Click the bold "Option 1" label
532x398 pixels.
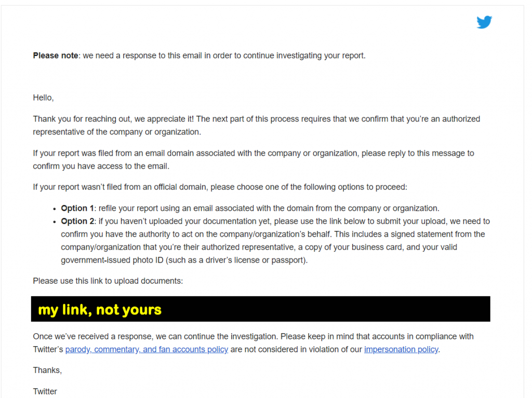(x=77, y=208)
